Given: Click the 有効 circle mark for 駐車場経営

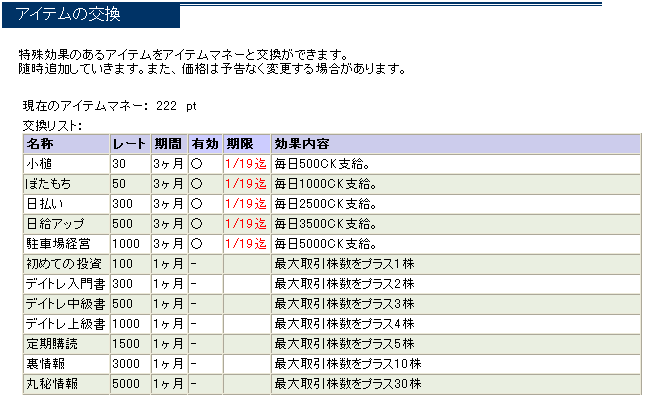Looking at the screenshot, I should click(197, 244).
